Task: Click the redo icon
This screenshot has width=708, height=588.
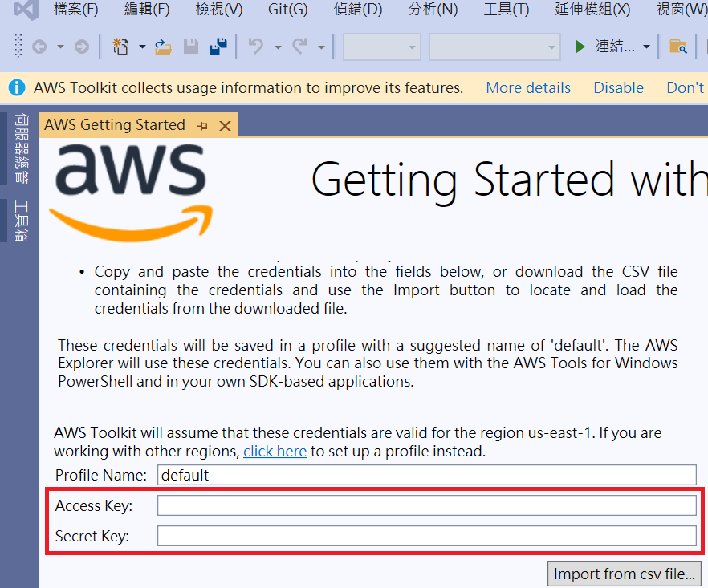Action: point(299,47)
